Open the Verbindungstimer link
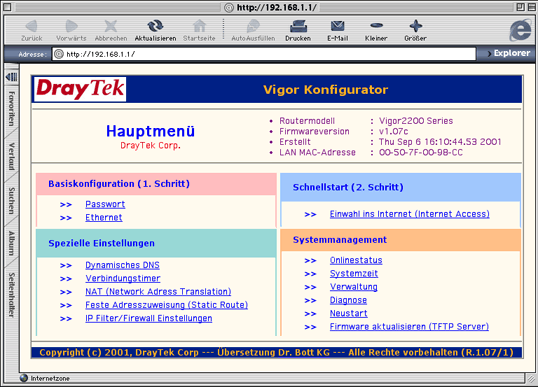 122,279
